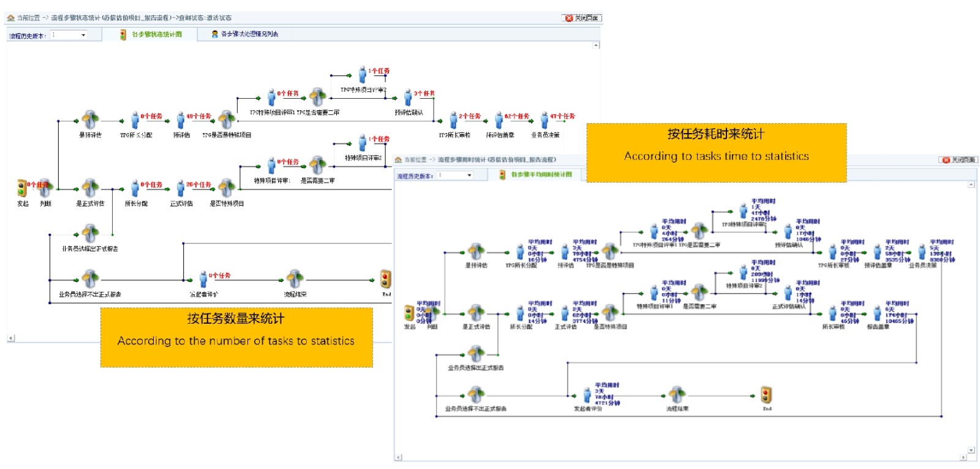
Task: Click 关闭页面 button in right window
Action: (958, 159)
